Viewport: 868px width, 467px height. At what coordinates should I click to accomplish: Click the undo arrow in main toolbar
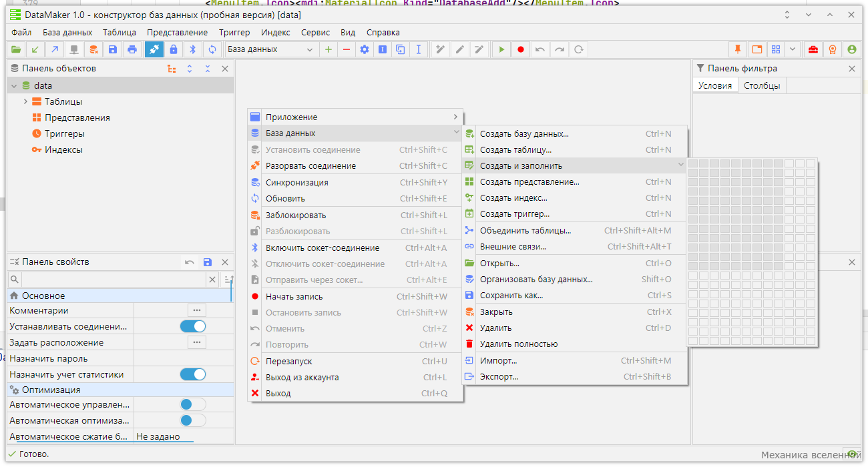540,49
